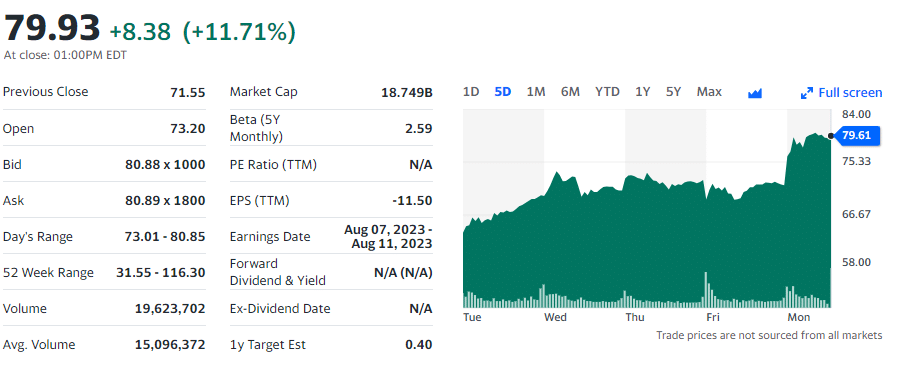Choose the 1Y chart range
The image size is (907, 368).
pyautogui.click(x=642, y=92)
